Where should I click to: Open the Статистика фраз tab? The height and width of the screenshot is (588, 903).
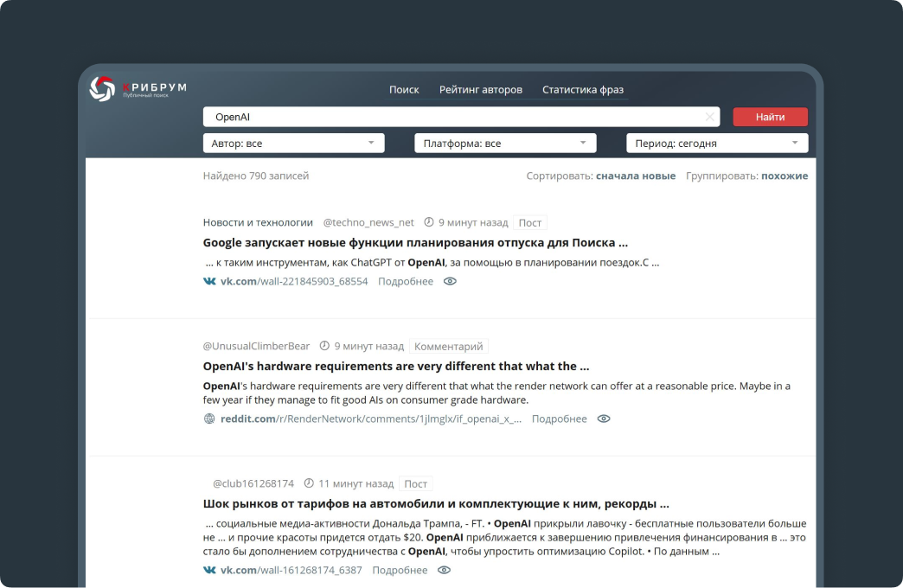[x=583, y=89]
